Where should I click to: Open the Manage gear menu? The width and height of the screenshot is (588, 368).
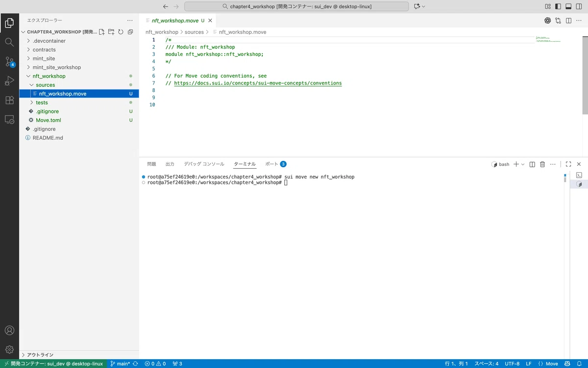[9, 349]
